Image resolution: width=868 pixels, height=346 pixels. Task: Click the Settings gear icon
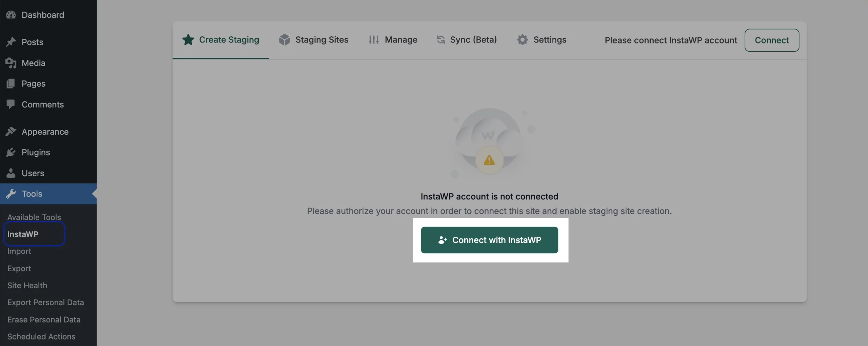pyautogui.click(x=522, y=40)
